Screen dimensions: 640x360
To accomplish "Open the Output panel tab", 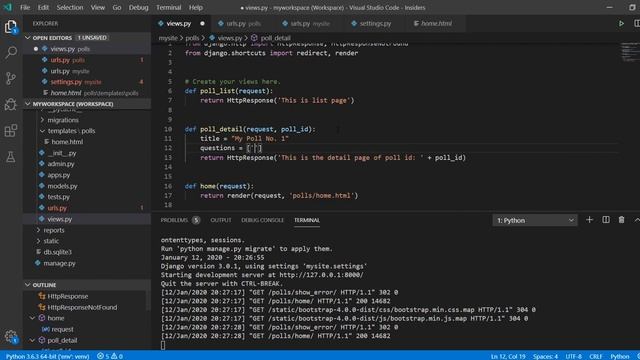I will coord(221,220).
